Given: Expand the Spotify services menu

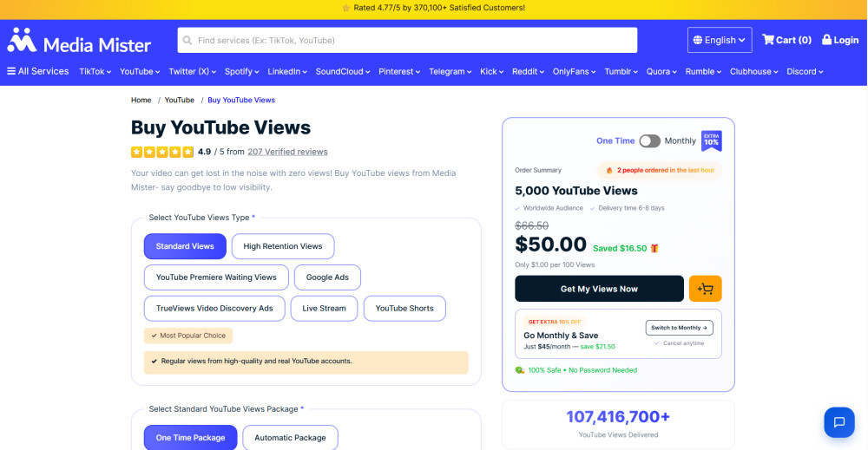Looking at the screenshot, I should [242, 71].
